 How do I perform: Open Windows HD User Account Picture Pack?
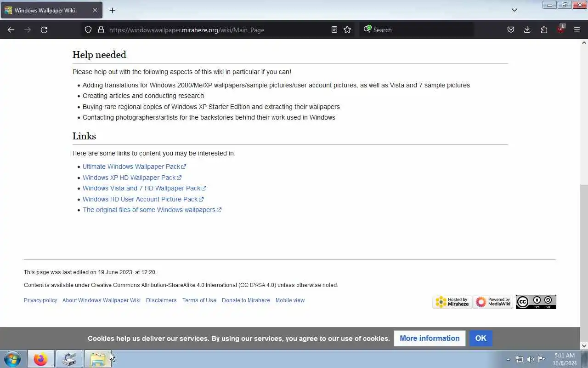(143, 199)
